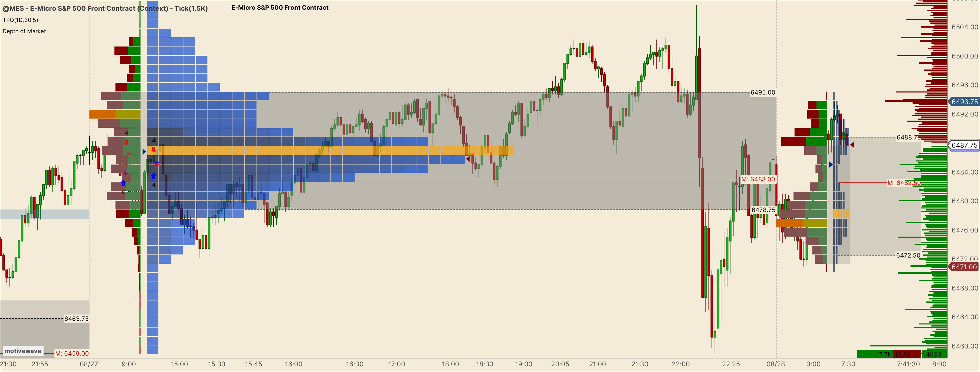Click the centered E-Micro S&P 500 Front Contract heading
The width and height of the screenshot is (980, 372).
pyautogui.click(x=280, y=8)
